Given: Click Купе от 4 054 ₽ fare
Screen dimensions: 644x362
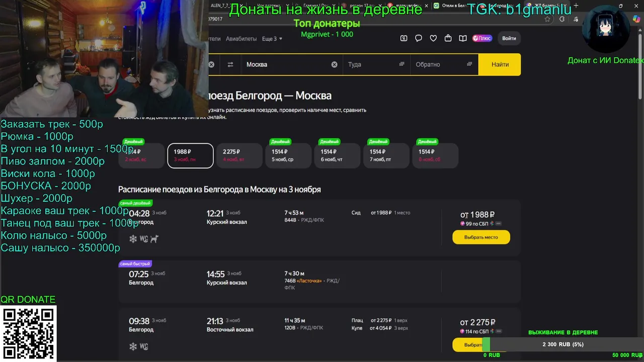Looking at the screenshot, I should click(380, 328).
